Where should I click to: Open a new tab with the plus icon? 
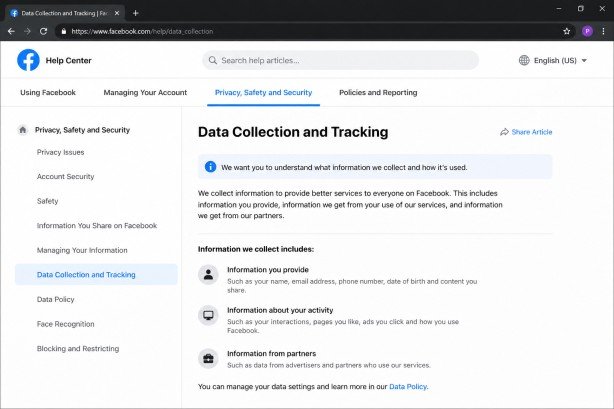point(135,13)
